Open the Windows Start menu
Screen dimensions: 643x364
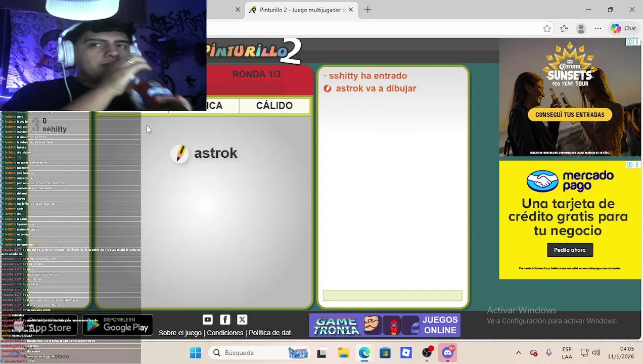195,353
